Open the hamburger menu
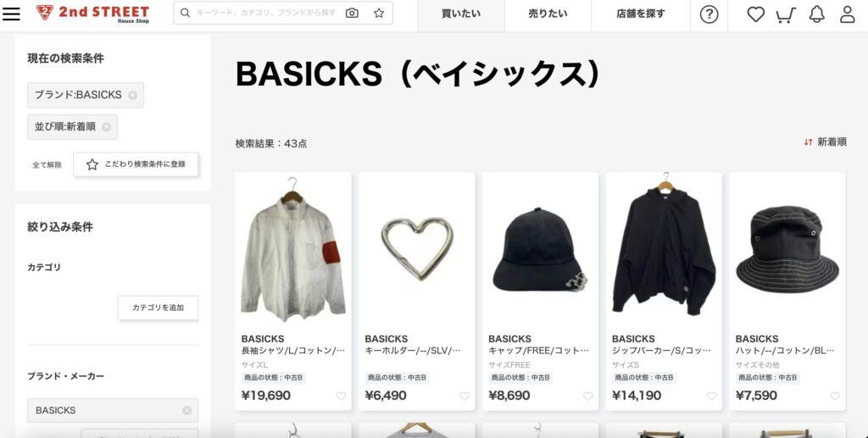The height and width of the screenshot is (438, 868). (11, 14)
